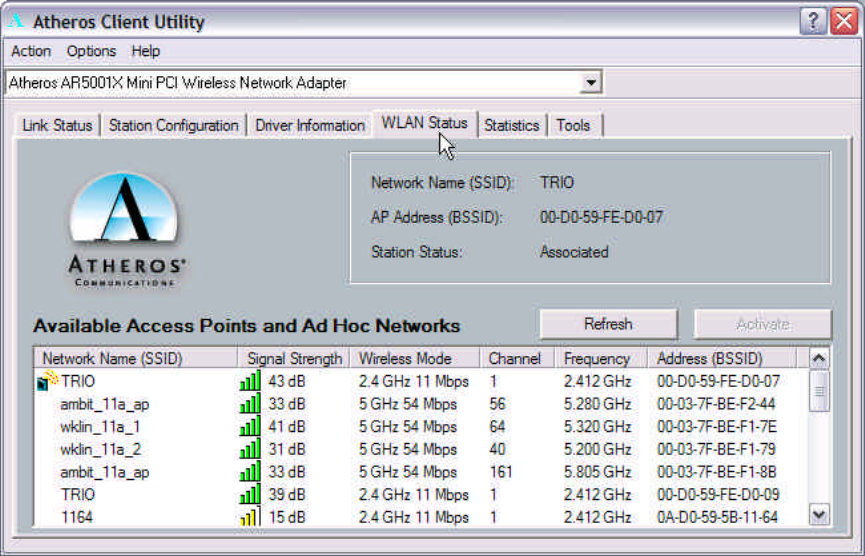Sort by Address (BSSID) column header
The image size is (865, 556).
tap(722, 359)
